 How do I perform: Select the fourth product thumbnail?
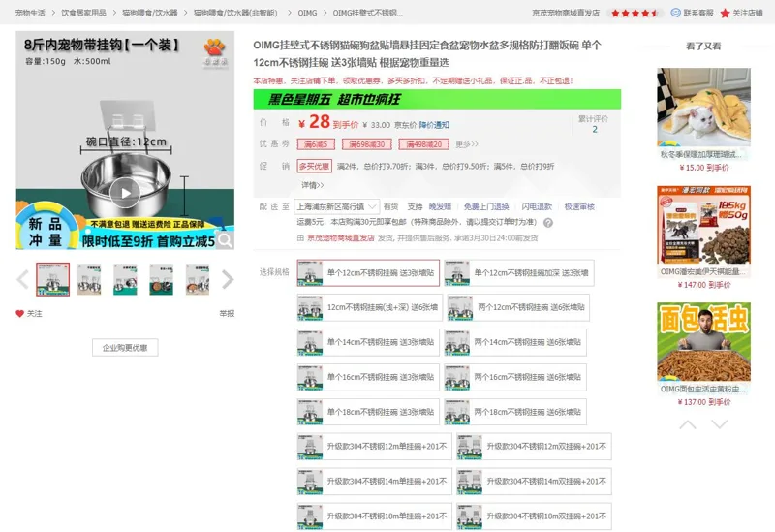[x=162, y=279]
